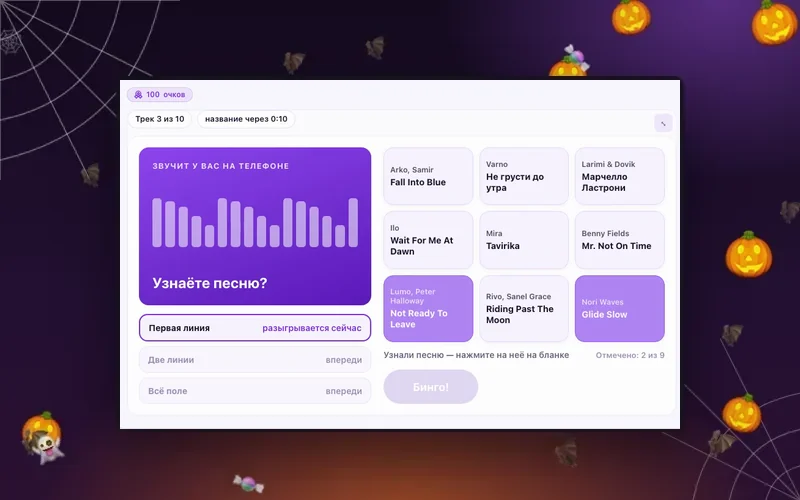This screenshot has height=500, width=800.
Task: Mark the Fall Into Blue card
Action: tap(428, 176)
